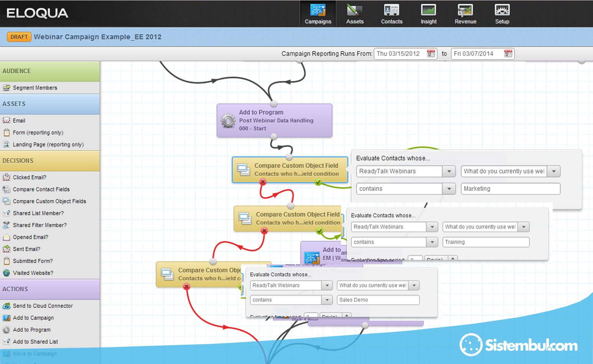Select the Sent Email? icon
Viewport: 593px width, 364px height.
pyautogui.click(x=7, y=249)
